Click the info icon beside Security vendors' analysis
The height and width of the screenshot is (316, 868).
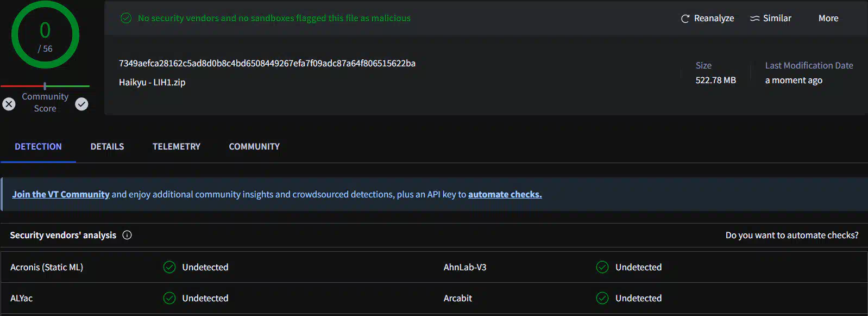[127, 235]
